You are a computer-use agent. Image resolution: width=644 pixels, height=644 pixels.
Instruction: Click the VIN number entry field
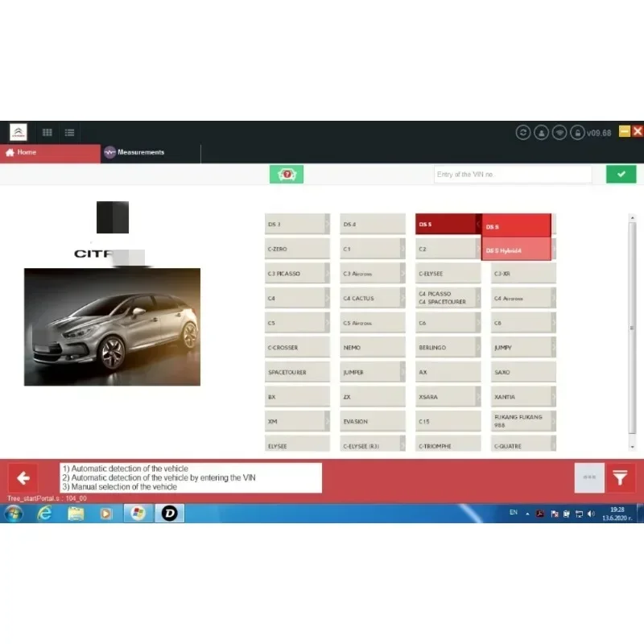513,175
